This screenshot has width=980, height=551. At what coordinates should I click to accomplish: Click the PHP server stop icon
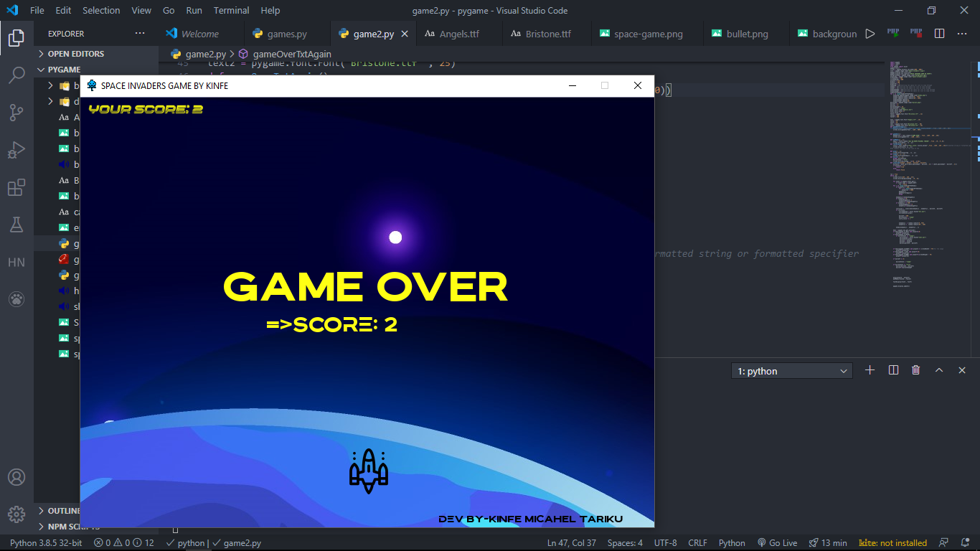tap(916, 33)
